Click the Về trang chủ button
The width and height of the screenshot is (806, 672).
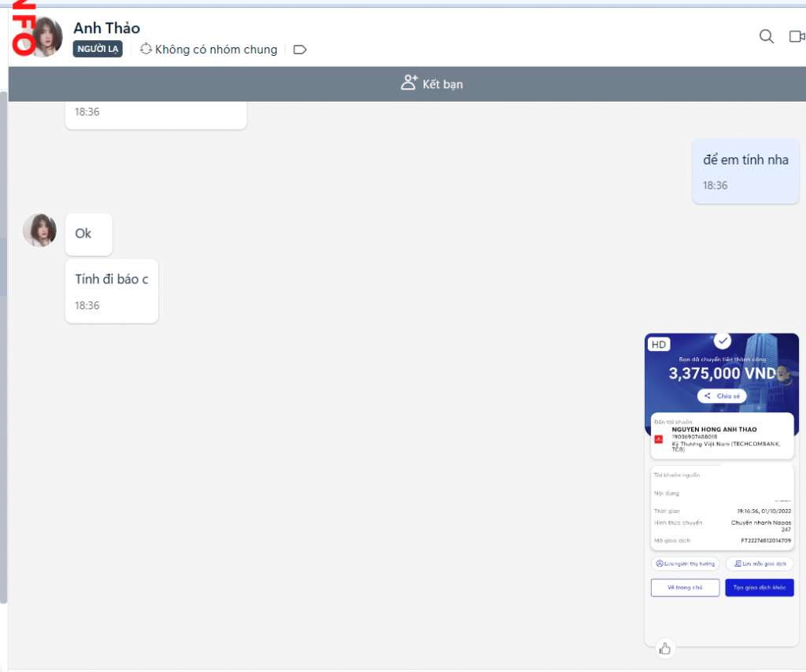click(x=685, y=588)
